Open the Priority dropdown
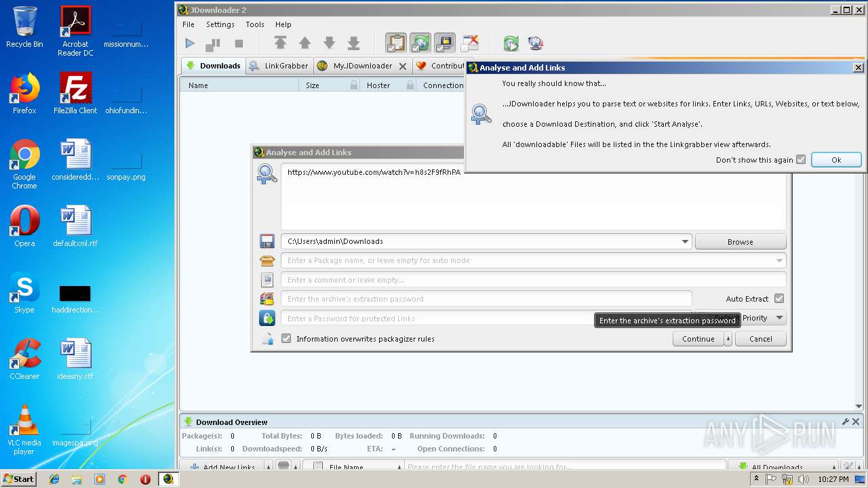Viewport: 868px width, 488px height. [x=779, y=317]
